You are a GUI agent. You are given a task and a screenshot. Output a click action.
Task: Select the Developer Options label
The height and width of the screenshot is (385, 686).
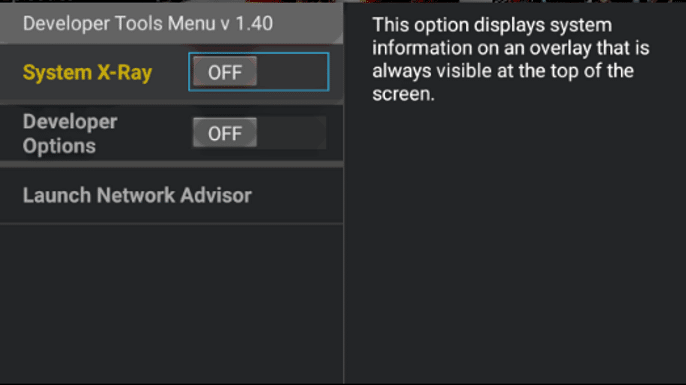tap(70, 133)
